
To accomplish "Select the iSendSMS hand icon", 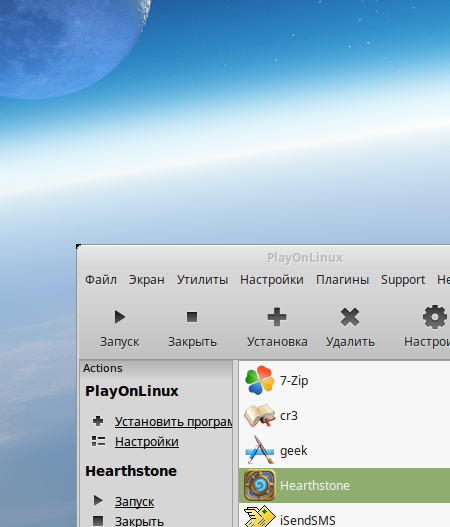I will 259,516.
